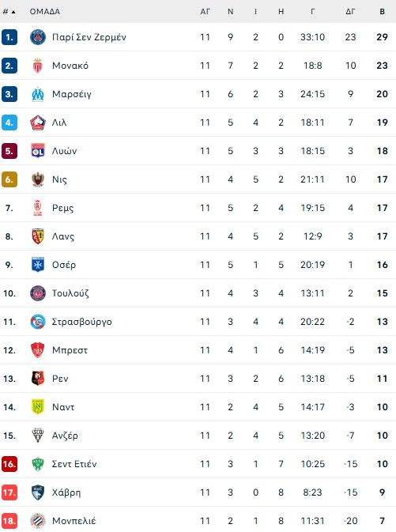Click the blue position 1 badge

(9, 37)
